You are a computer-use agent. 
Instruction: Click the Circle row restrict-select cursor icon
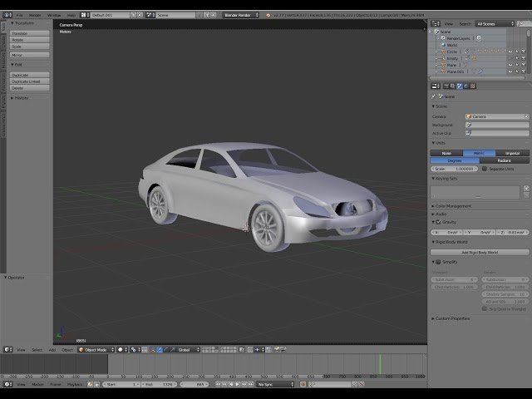517,52
